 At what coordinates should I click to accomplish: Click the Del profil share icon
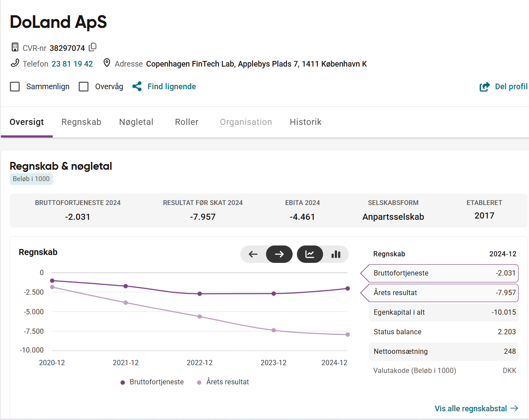(x=485, y=87)
